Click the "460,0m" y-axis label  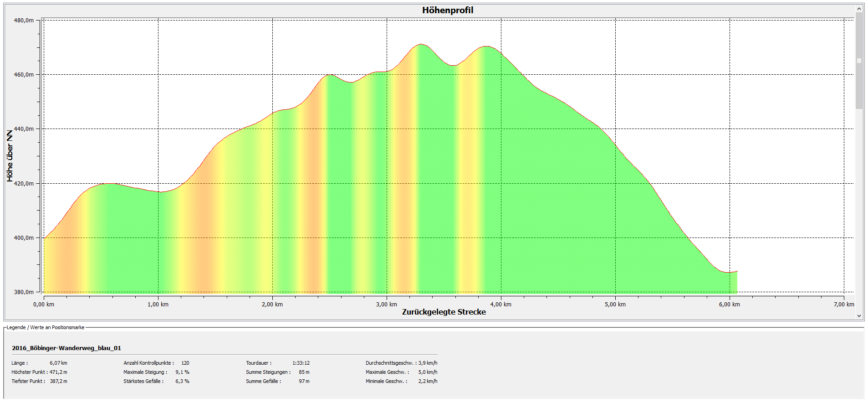coord(24,75)
